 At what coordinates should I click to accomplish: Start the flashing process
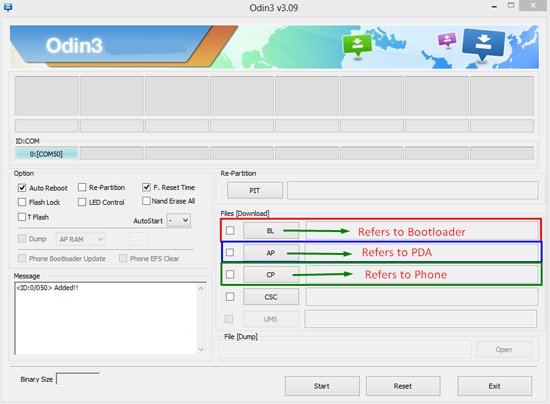click(322, 386)
